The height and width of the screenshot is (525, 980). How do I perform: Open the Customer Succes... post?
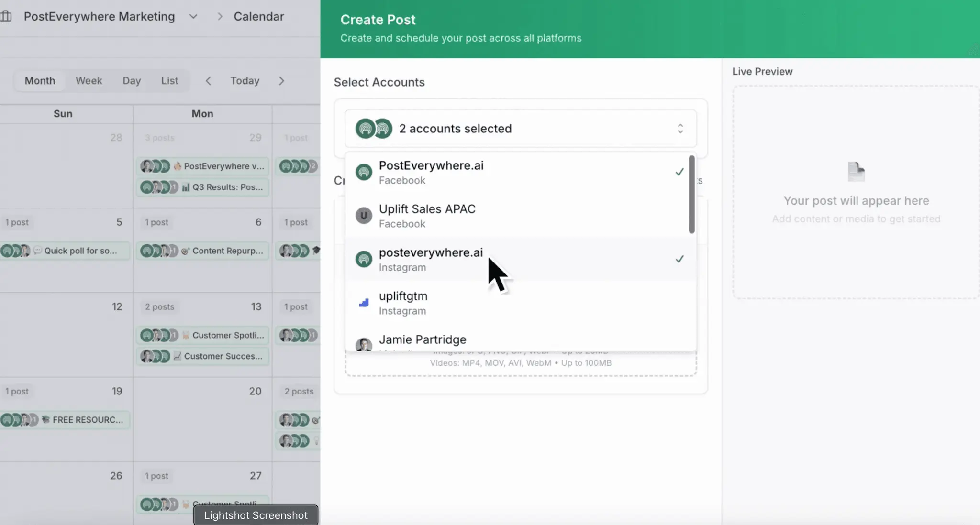(x=202, y=356)
